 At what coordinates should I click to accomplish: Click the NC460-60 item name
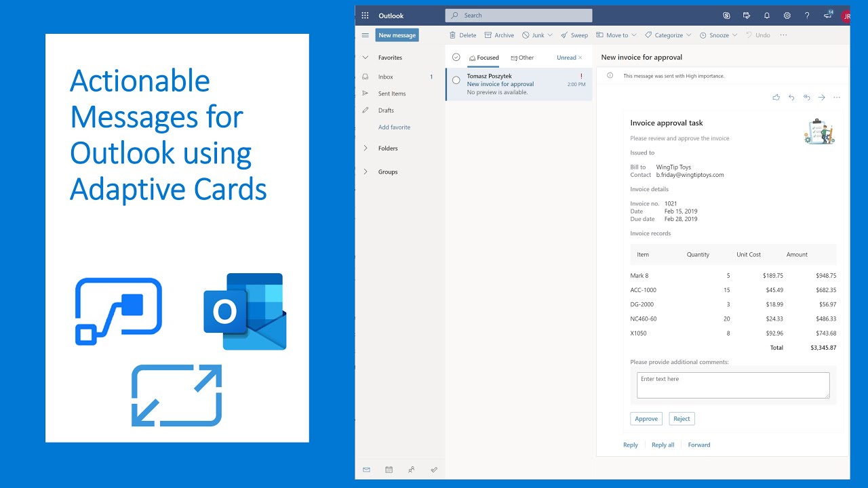[644, 319]
